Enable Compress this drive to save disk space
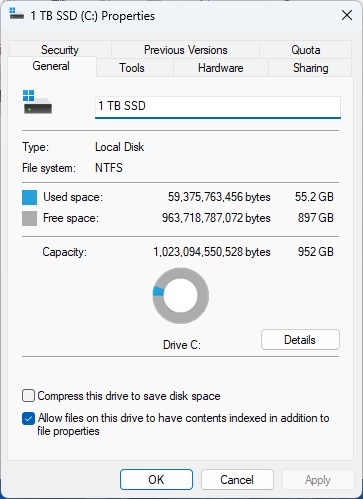This screenshot has height=499, width=363. (28, 396)
